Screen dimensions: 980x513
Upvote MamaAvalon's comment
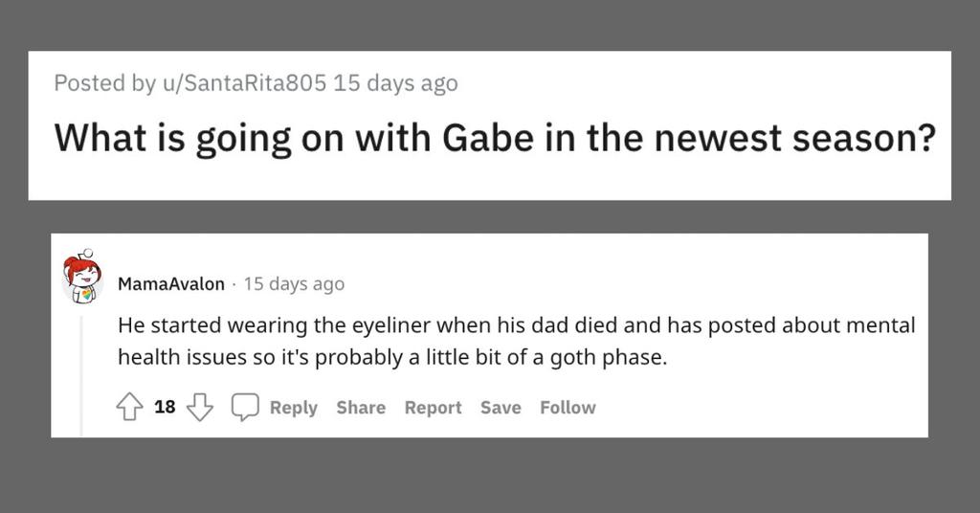(129, 408)
